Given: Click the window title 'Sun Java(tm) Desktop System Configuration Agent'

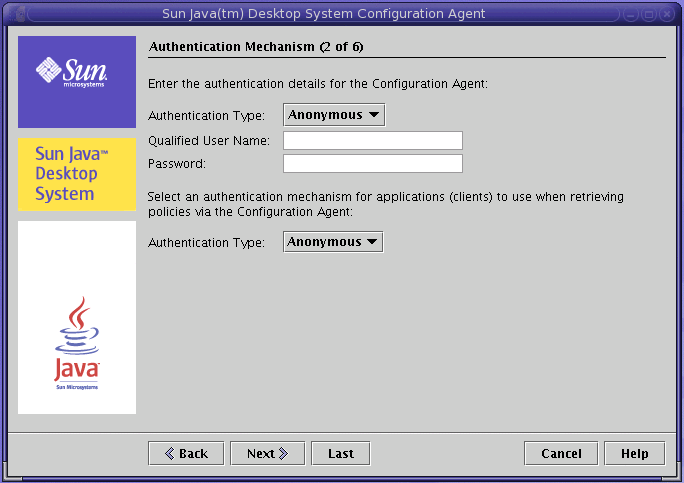Looking at the screenshot, I should tap(323, 14).
